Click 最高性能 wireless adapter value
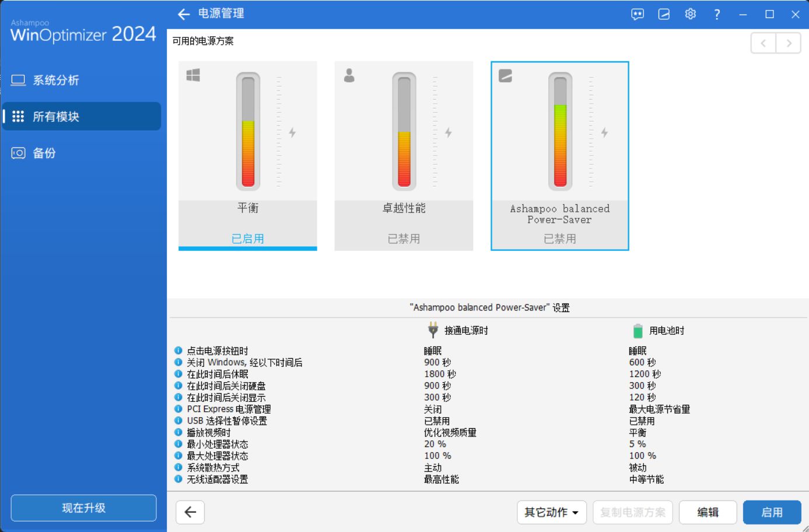 pos(442,479)
